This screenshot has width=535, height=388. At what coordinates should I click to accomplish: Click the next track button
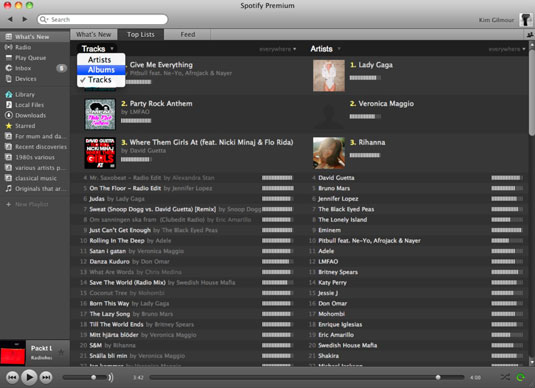point(46,377)
